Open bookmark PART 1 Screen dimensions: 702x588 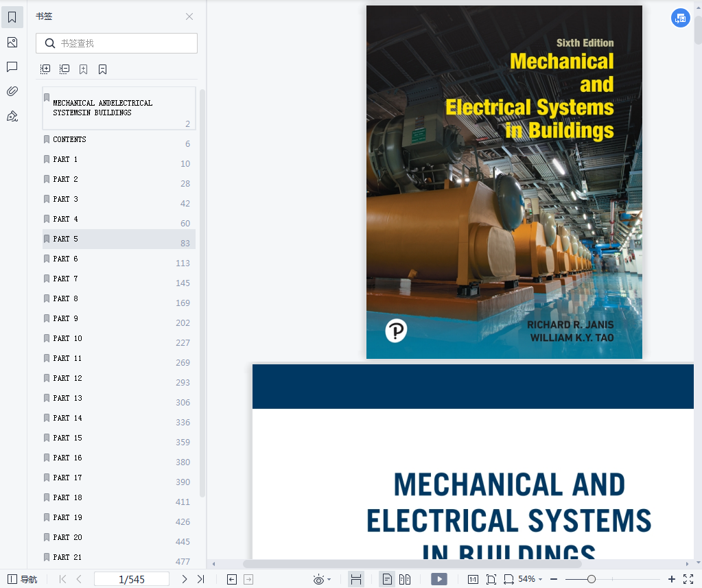point(119,159)
